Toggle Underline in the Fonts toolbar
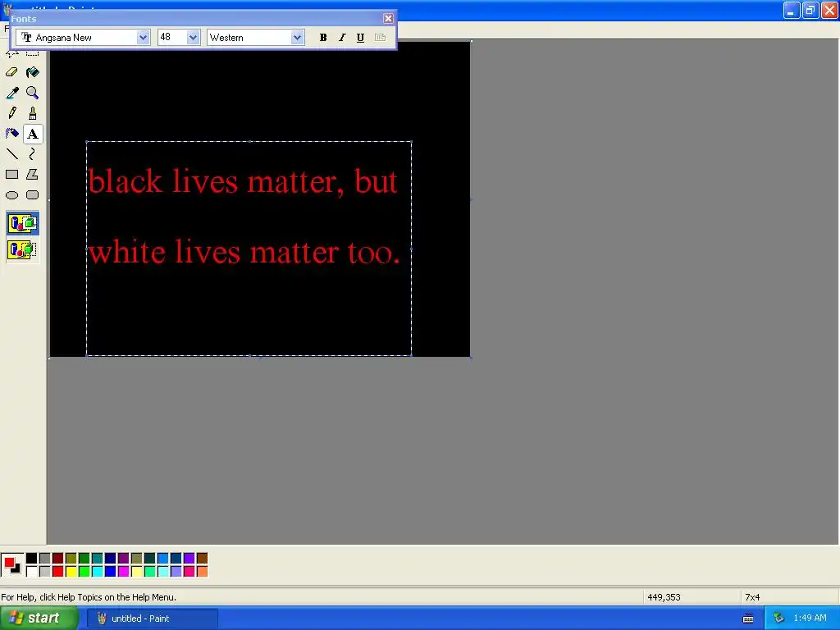This screenshot has height=630, width=840. pyautogui.click(x=361, y=38)
